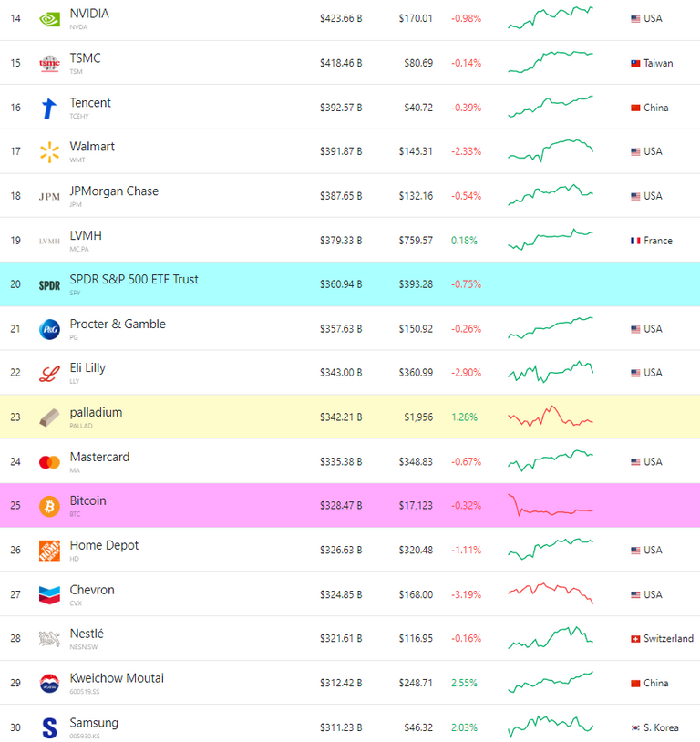Click Mastercard price $348.83
This screenshot has height=742, width=700.
(416, 462)
